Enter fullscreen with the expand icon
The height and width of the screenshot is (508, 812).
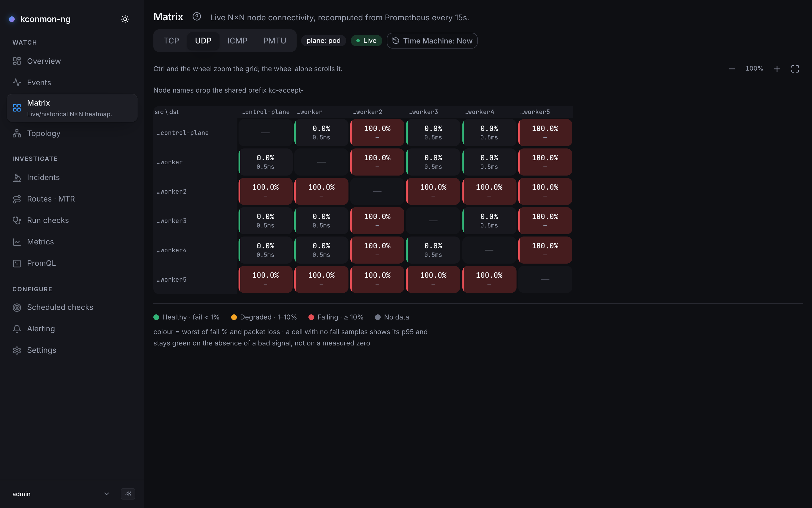pyautogui.click(x=795, y=69)
